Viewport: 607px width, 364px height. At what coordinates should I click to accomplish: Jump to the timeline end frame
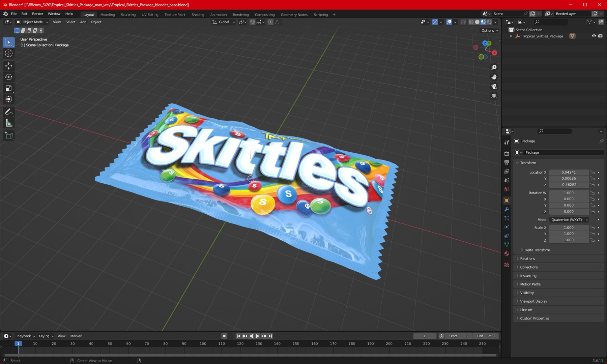pyautogui.click(x=270, y=336)
